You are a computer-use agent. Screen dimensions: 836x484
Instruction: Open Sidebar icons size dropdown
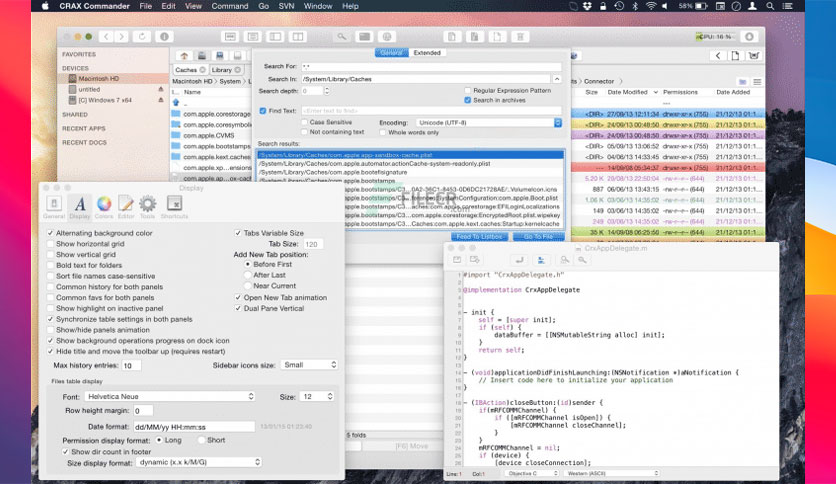309,365
